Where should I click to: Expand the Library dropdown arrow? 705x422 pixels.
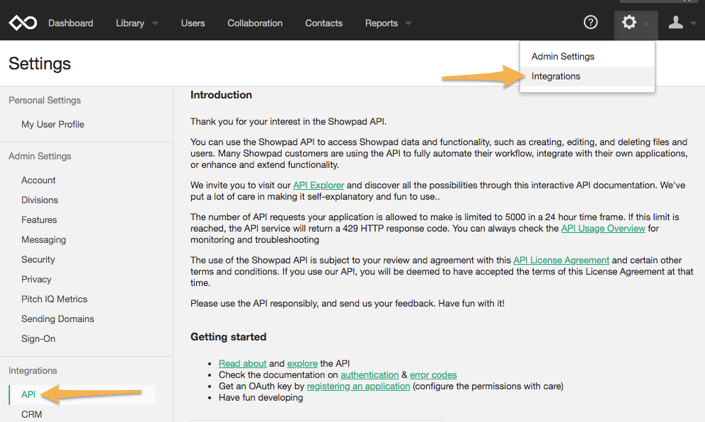[x=155, y=23]
